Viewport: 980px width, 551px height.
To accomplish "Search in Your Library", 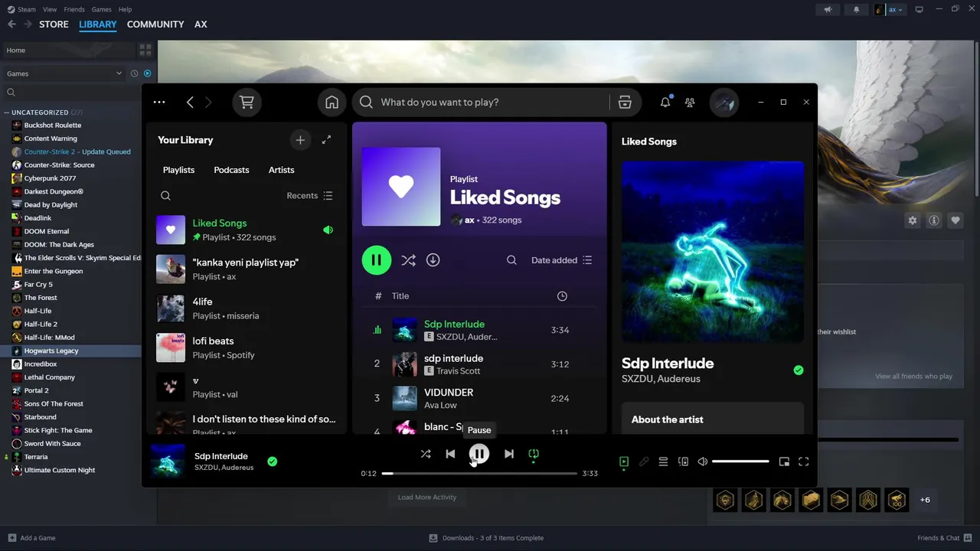I will (x=165, y=196).
